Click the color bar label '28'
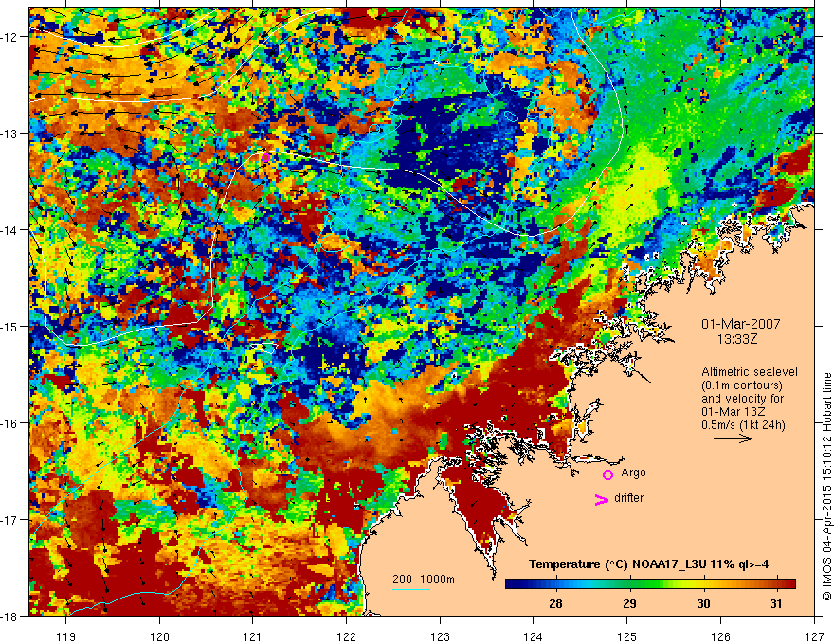834x644 pixels. 555,603
